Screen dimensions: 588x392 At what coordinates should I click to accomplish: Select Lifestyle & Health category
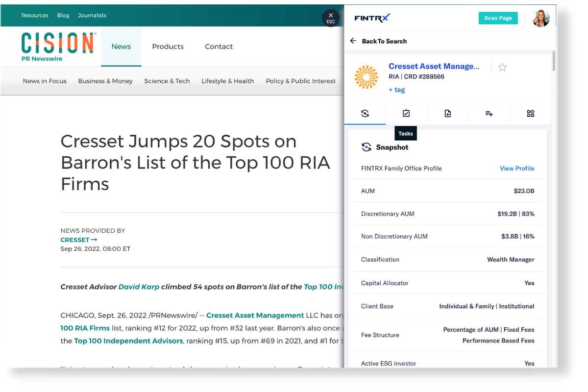227,81
